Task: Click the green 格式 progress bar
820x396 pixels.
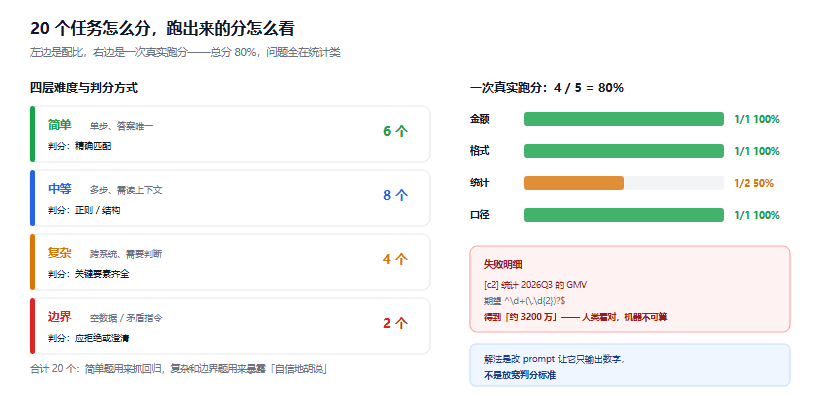Action: [x=624, y=151]
